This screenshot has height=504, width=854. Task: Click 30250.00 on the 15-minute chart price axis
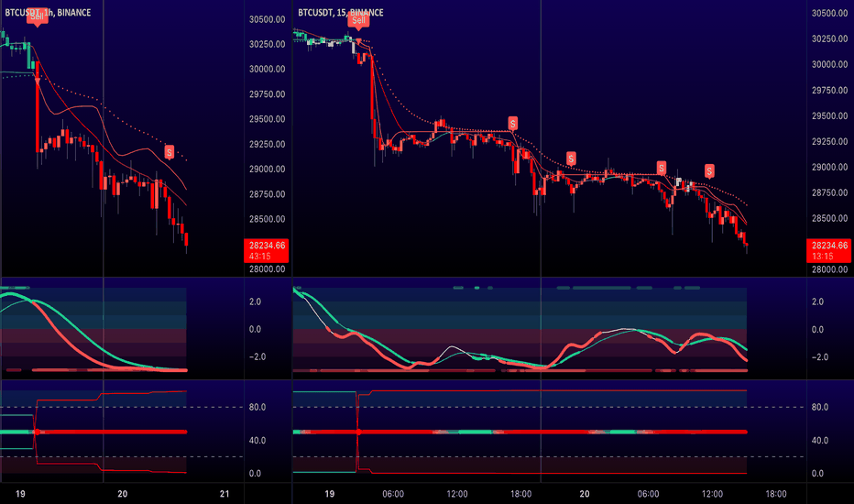pos(829,38)
